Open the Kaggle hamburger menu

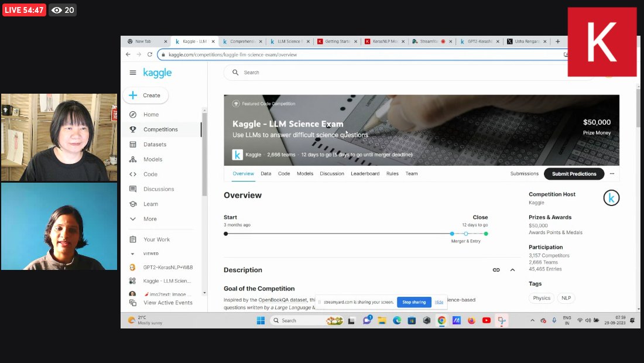133,73
